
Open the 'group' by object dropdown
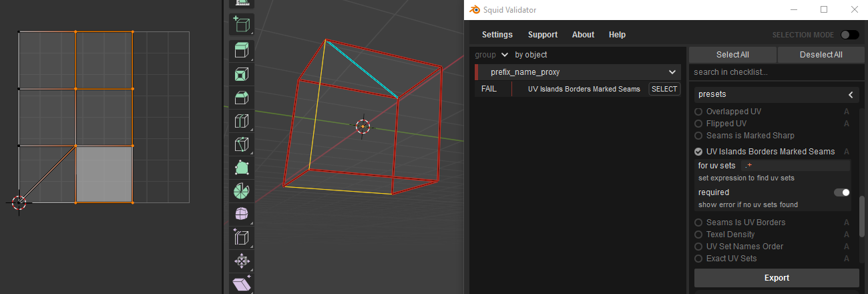pyautogui.click(x=505, y=55)
